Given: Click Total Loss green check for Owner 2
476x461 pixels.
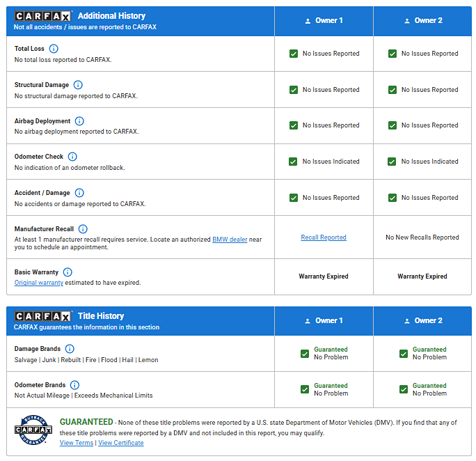Looking at the screenshot, I should point(392,54).
